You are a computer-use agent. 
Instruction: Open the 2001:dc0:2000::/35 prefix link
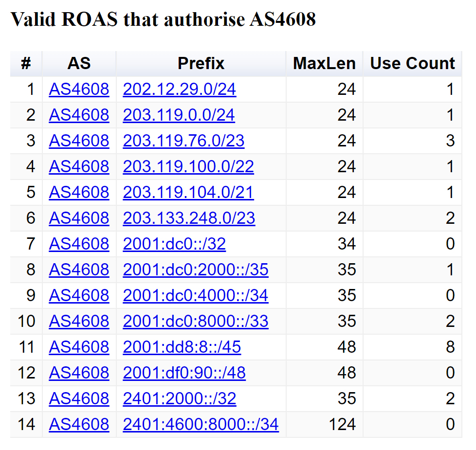pos(195,270)
